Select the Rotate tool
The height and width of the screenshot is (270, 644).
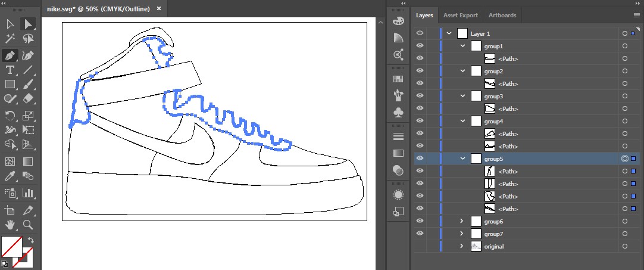[10, 116]
